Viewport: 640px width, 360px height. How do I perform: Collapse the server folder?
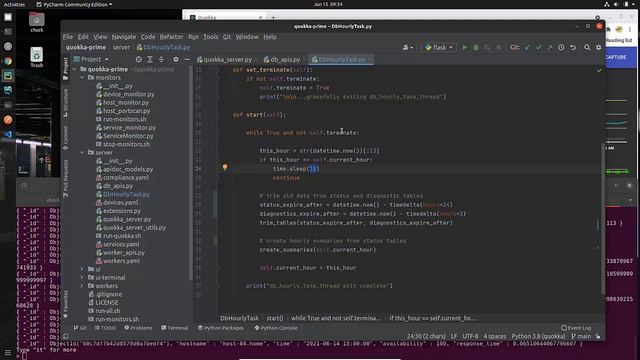[82, 152]
